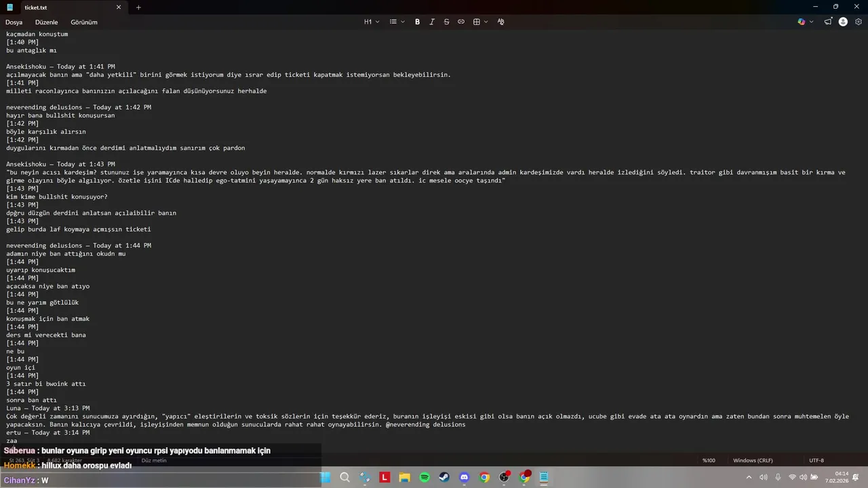Open the H1 heading dropdown
Screen dimensions: 868x488
coord(372,22)
